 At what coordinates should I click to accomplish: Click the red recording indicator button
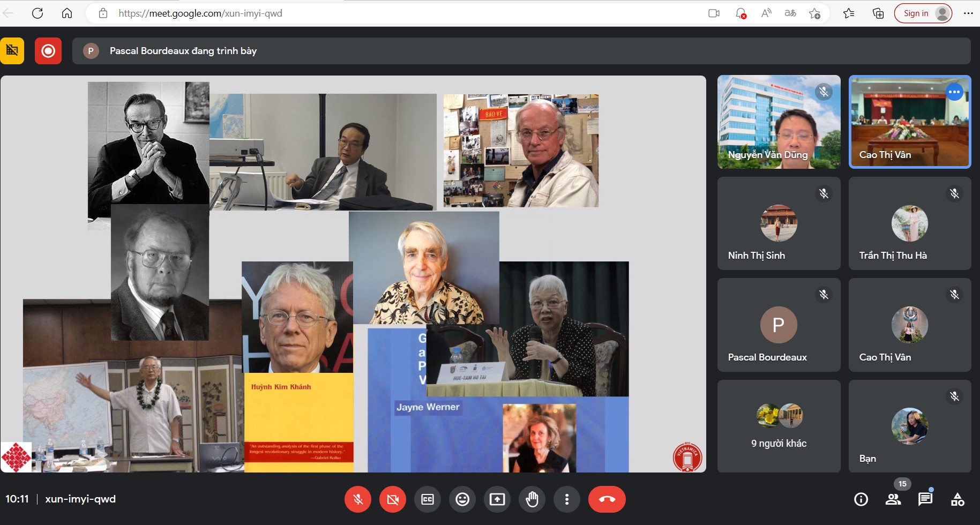point(48,51)
